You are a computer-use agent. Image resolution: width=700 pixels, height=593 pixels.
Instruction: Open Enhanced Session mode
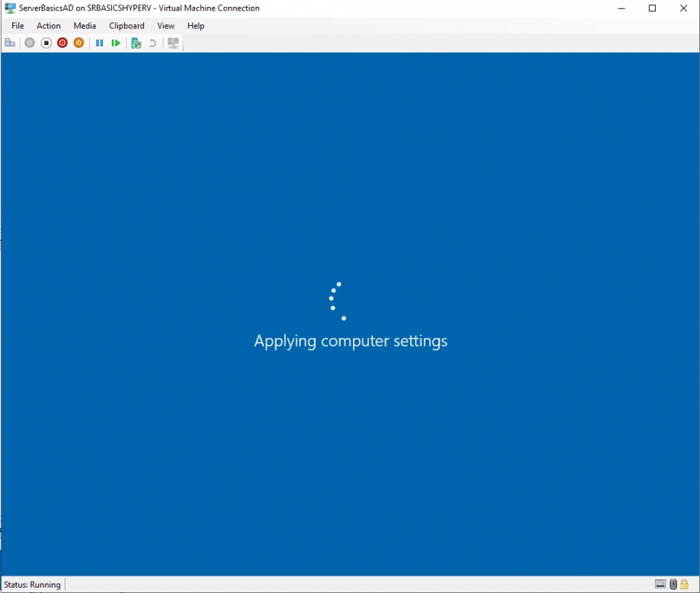(173, 43)
